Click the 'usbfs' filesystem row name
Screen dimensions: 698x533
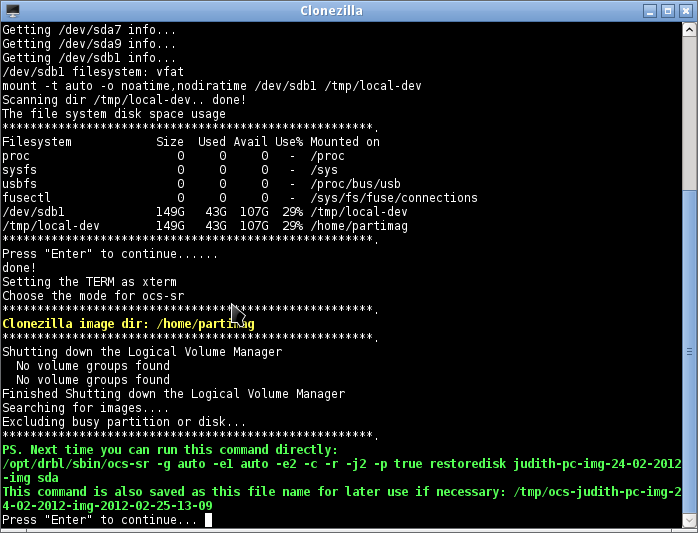click(x=20, y=184)
